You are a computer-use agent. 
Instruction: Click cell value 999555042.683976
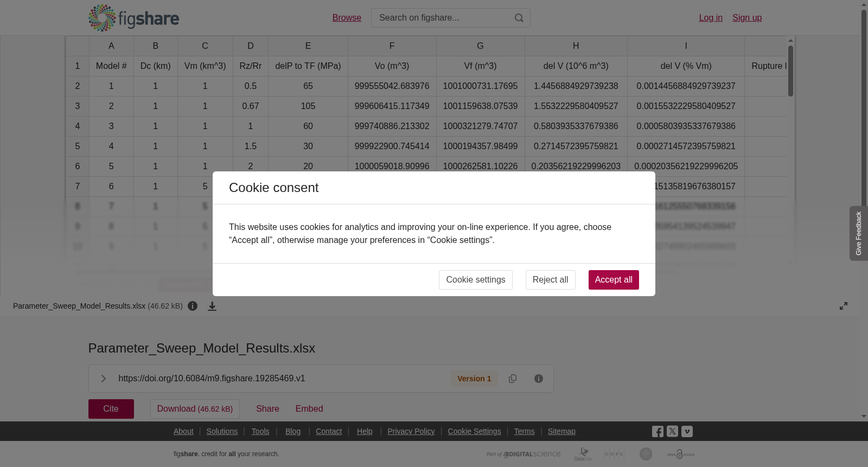click(392, 86)
